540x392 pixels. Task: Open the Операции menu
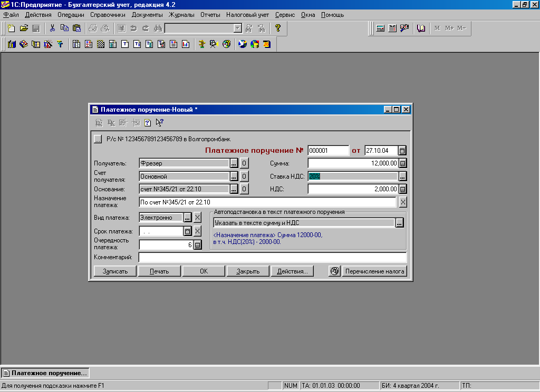point(71,15)
